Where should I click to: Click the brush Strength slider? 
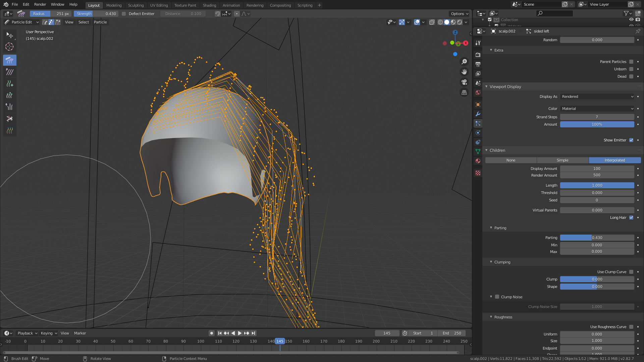click(96, 14)
